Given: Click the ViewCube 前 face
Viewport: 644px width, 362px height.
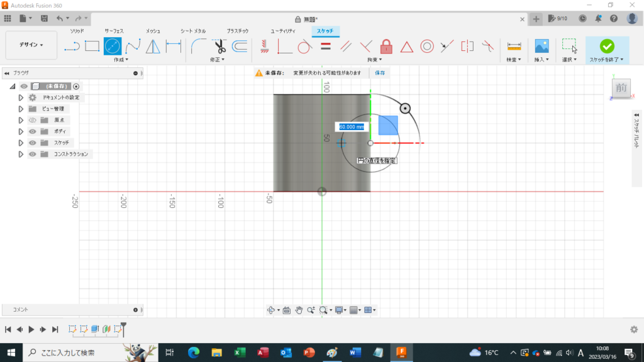Looking at the screenshot, I should coord(621,88).
